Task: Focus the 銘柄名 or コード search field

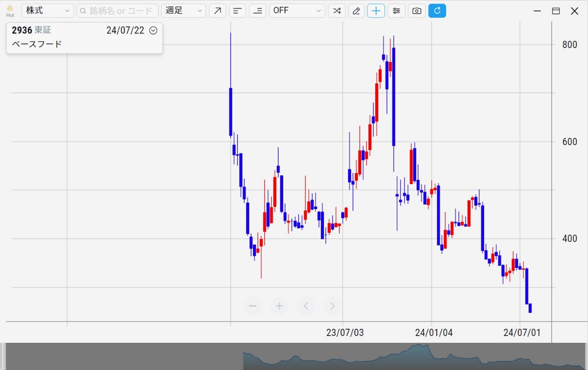Action: [118, 11]
